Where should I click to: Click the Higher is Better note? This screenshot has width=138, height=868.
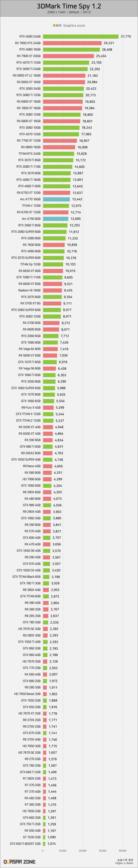coord(124,863)
